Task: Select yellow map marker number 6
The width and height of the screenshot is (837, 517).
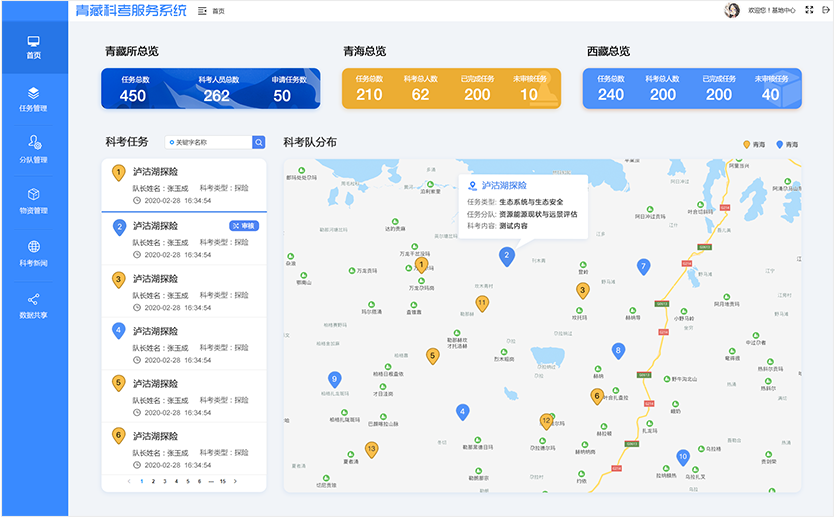Action: pyautogui.click(x=597, y=397)
